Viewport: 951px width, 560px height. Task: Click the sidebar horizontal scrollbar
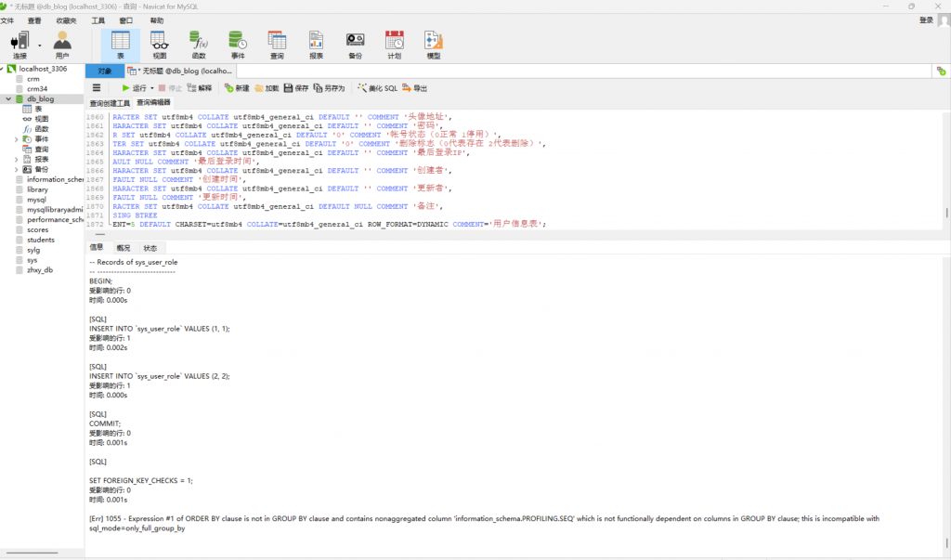click(32, 553)
